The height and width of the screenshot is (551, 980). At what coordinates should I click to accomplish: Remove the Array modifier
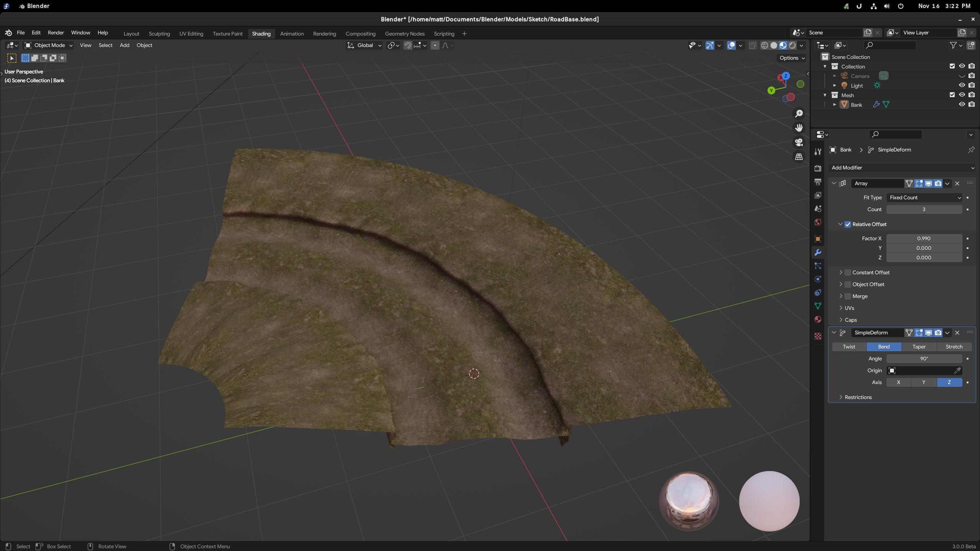(957, 183)
